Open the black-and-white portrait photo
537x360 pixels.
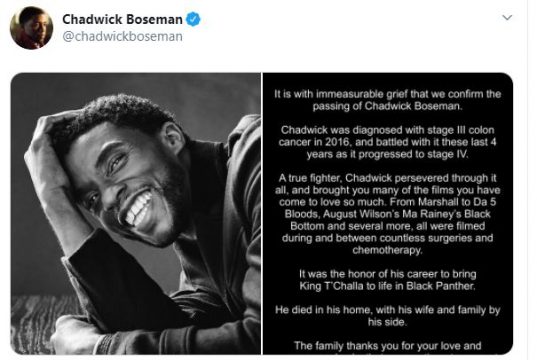[136, 213]
